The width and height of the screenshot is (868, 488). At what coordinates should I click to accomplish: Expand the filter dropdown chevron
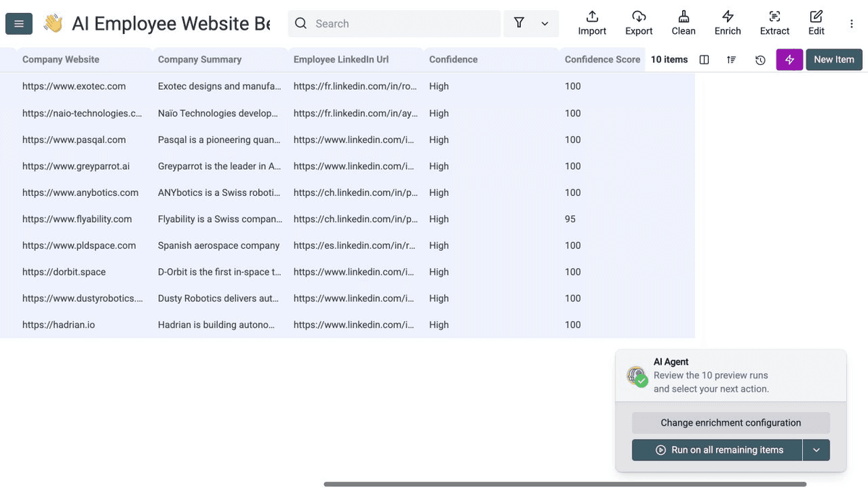click(545, 24)
